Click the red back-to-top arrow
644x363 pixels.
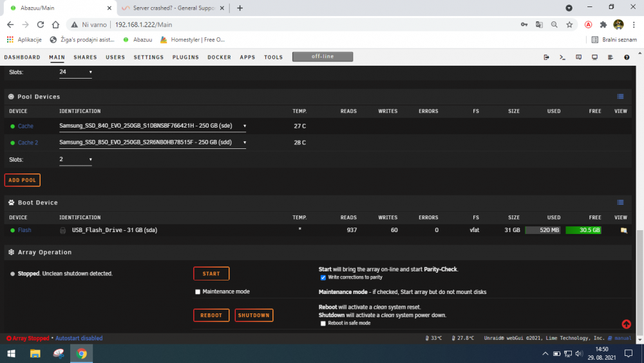click(626, 324)
